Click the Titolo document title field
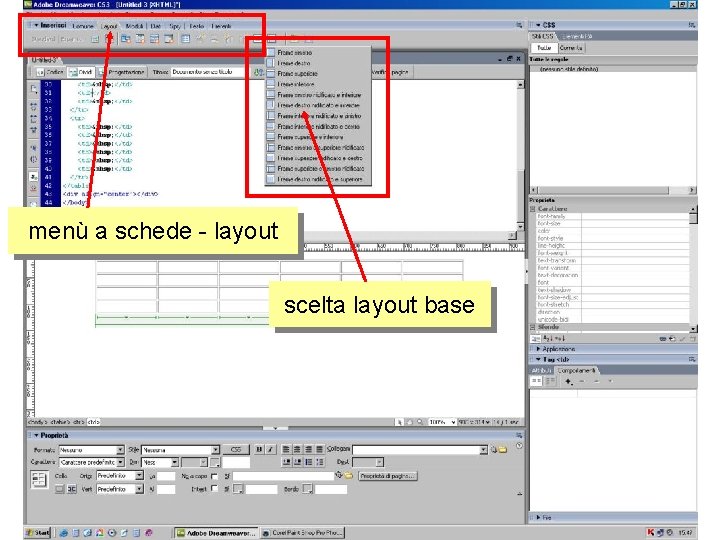720x540 pixels. click(208, 72)
